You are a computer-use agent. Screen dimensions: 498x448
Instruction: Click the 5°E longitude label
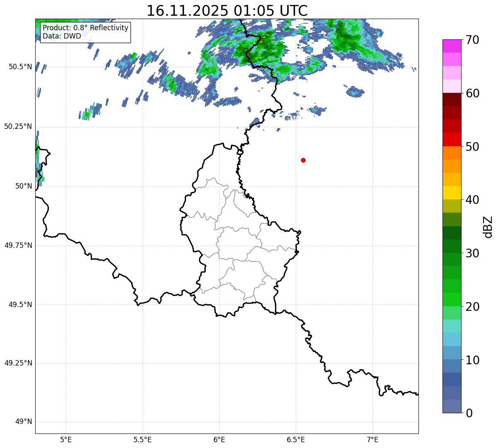pyautogui.click(x=66, y=440)
